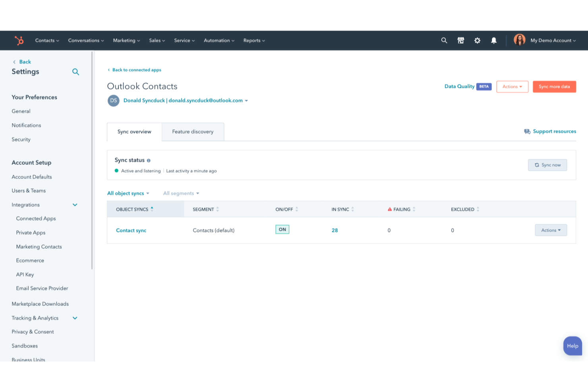The width and height of the screenshot is (588, 392).
Task: Open the Service menu
Action: pos(184,41)
